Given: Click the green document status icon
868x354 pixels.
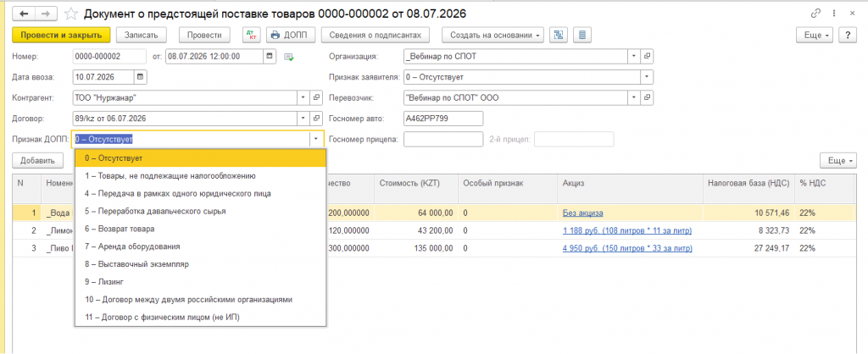Looking at the screenshot, I should (288, 57).
